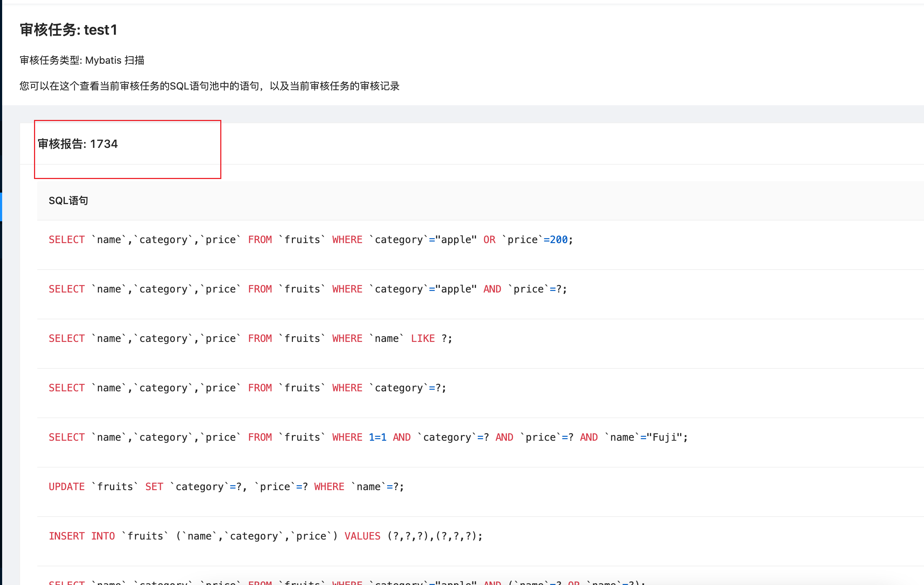Image resolution: width=924 pixels, height=585 pixels.
Task: Click the SELECT statement using LIKE on name
Action: coord(250,338)
